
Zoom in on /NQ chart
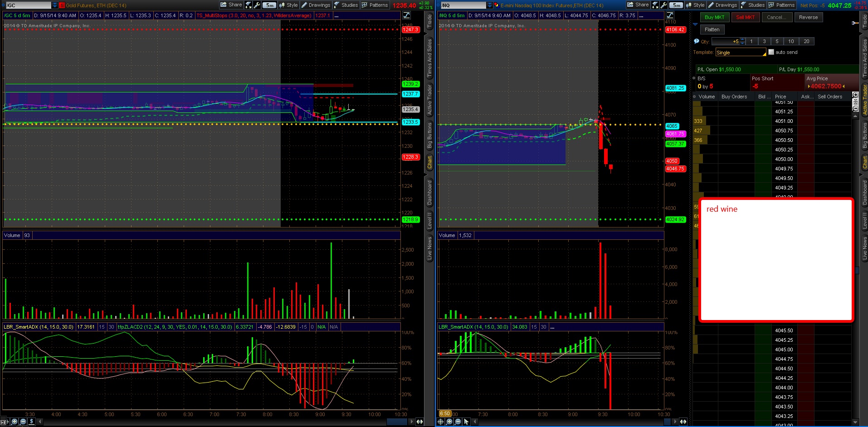tap(449, 422)
